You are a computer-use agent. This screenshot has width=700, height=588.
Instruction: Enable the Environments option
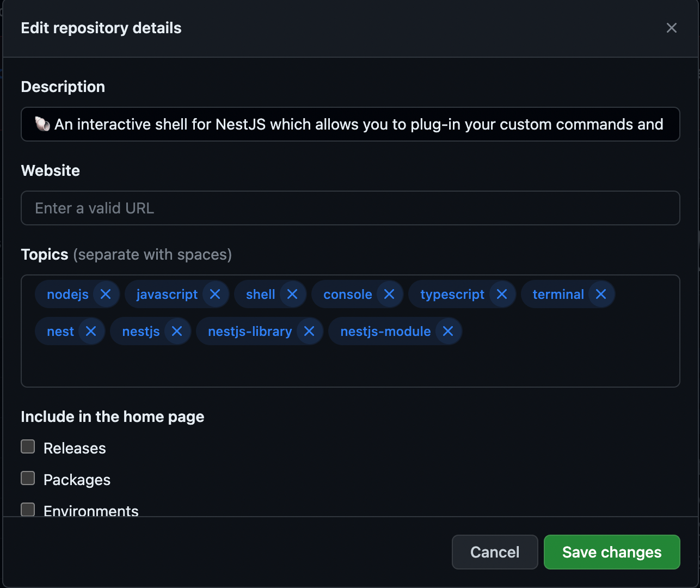28,509
